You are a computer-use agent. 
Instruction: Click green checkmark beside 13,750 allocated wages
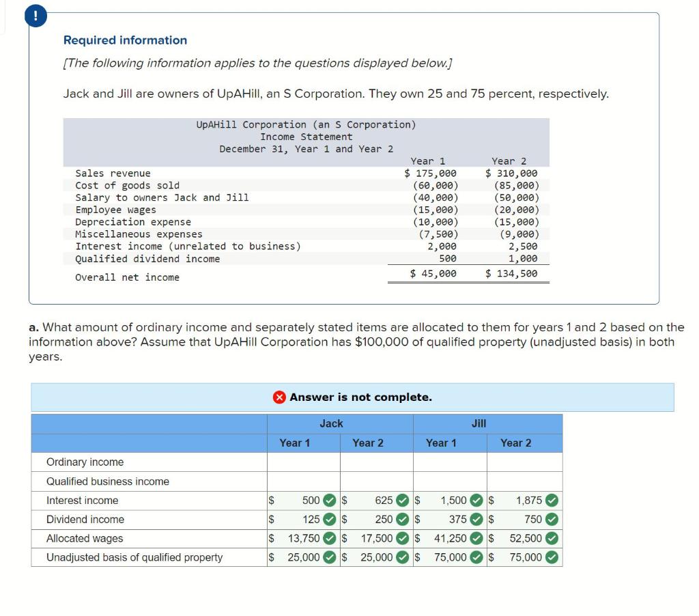(x=330, y=538)
